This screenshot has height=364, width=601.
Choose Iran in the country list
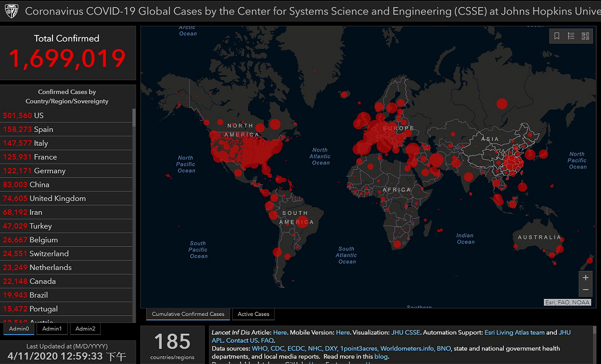tap(66, 212)
